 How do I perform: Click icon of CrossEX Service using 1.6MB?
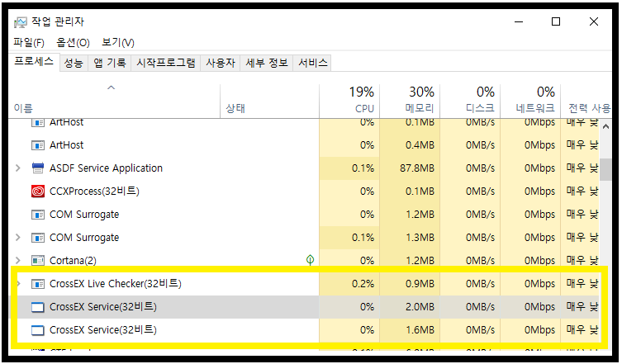[x=38, y=330]
